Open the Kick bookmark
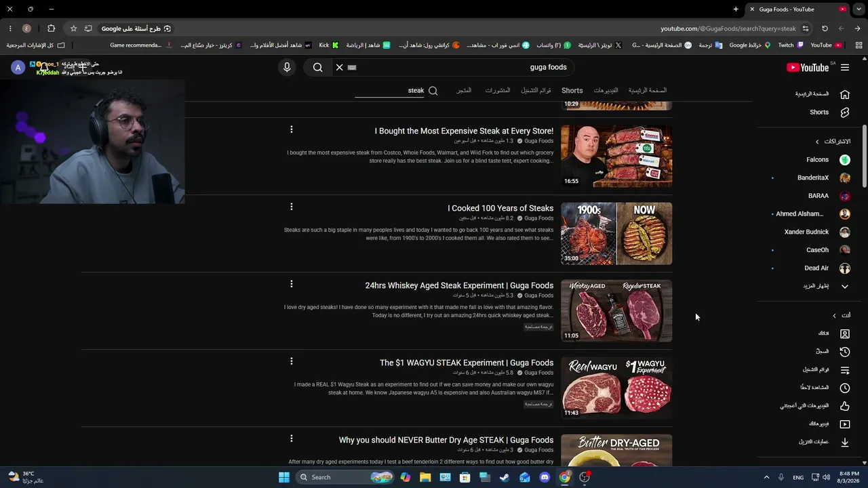This screenshot has width=868, height=488. coord(329,45)
